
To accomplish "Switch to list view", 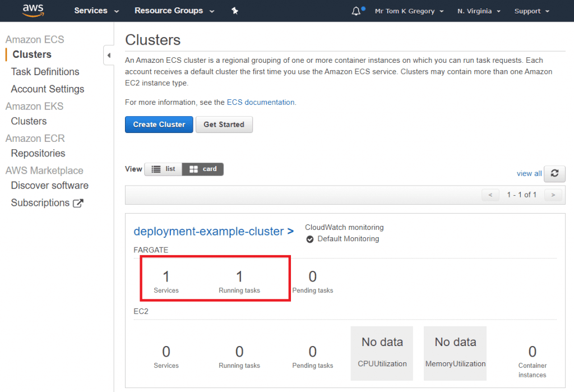I will click(164, 169).
